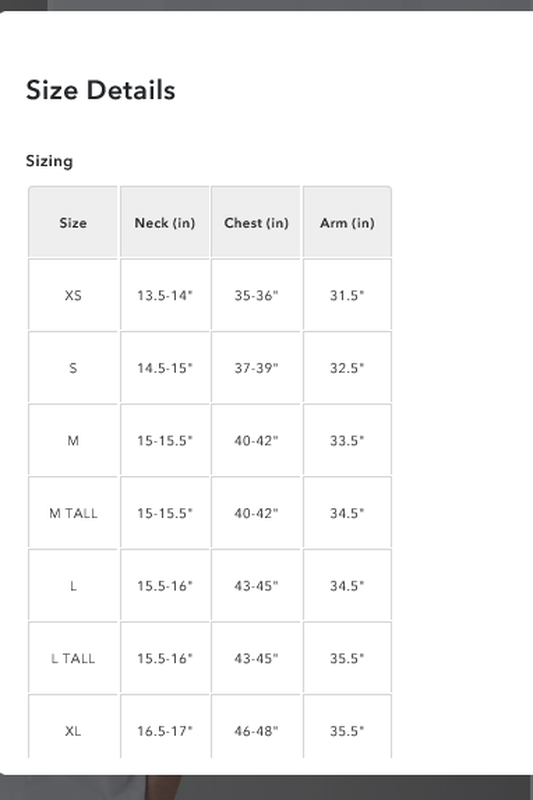Select the XS size cell
Viewport: 533px width, 800px height.
(73, 295)
